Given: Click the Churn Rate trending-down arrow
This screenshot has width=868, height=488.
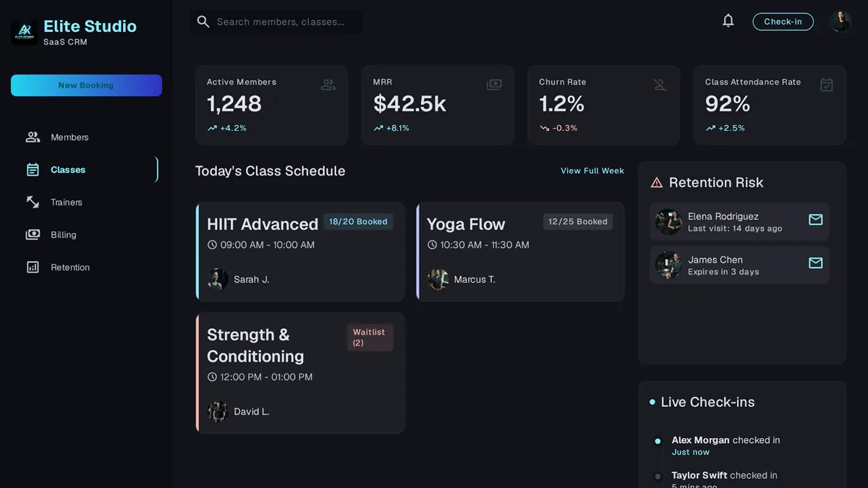Looking at the screenshot, I should (545, 128).
